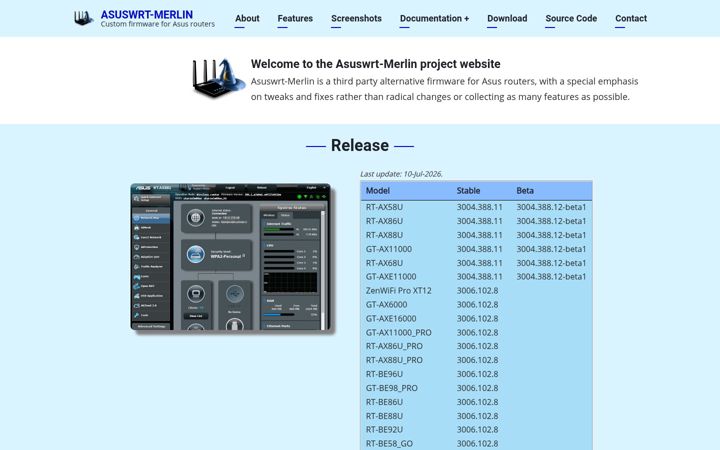
Task: Click the wizard-hat router image beside Welcome
Action: tap(219, 78)
